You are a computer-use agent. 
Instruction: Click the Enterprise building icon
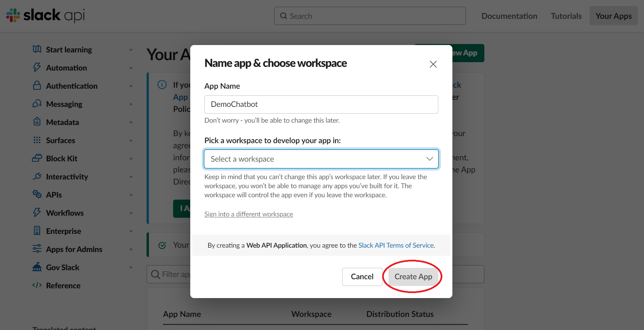coord(37,231)
